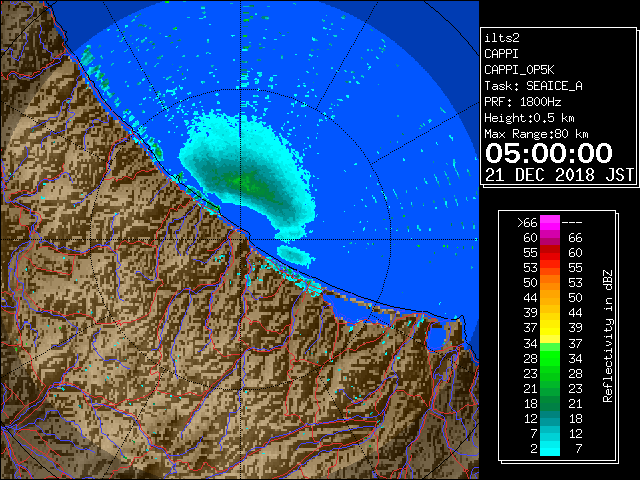Click the '2' label at legend bottom
The height and width of the screenshot is (480, 640).
click(533, 449)
